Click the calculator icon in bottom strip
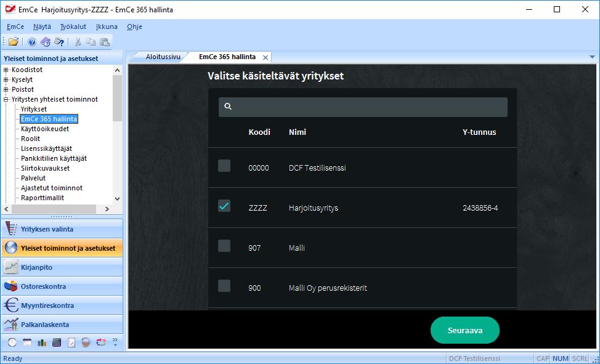This screenshot has width=600, height=364. (x=57, y=342)
